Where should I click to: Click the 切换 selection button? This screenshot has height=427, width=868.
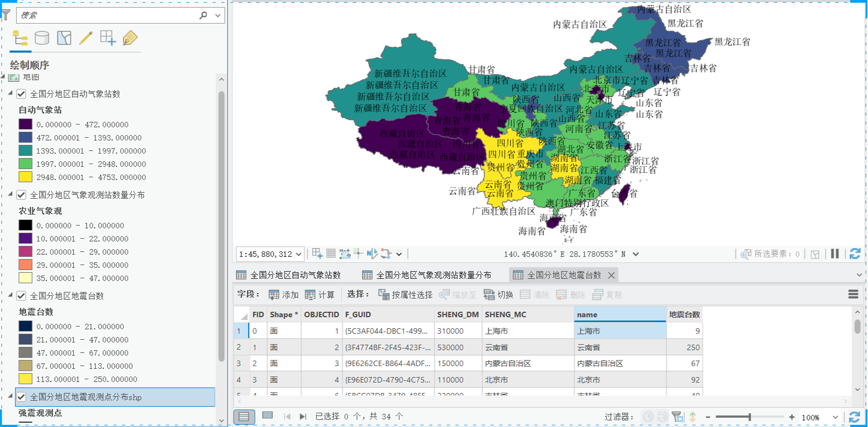pyautogui.click(x=498, y=295)
